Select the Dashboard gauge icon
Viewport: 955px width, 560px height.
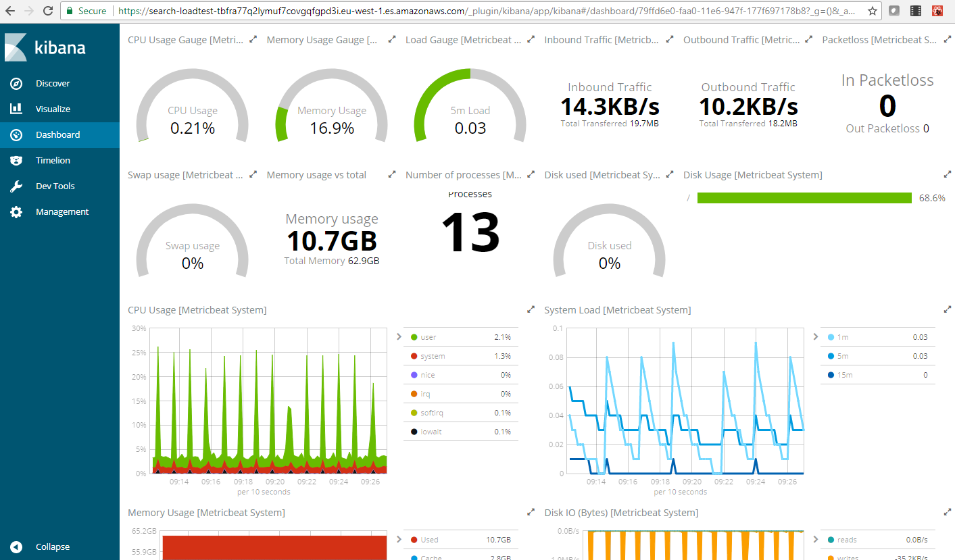coord(16,134)
